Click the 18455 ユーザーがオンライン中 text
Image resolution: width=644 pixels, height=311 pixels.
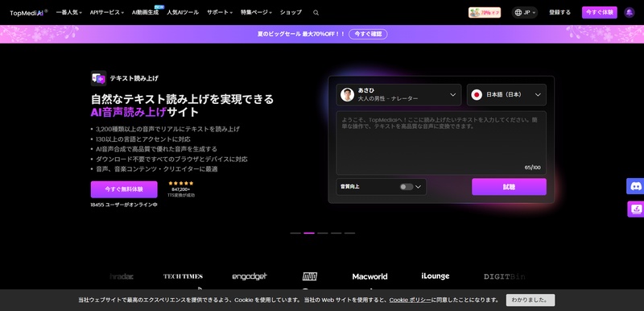coord(124,205)
